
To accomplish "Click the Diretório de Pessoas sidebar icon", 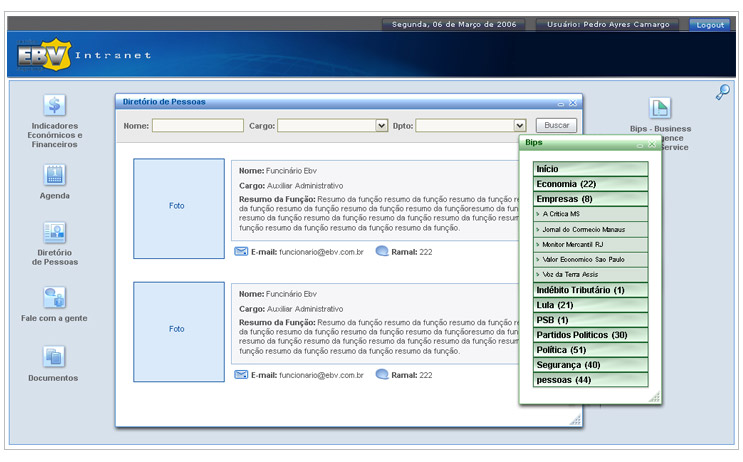I will (x=55, y=232).
